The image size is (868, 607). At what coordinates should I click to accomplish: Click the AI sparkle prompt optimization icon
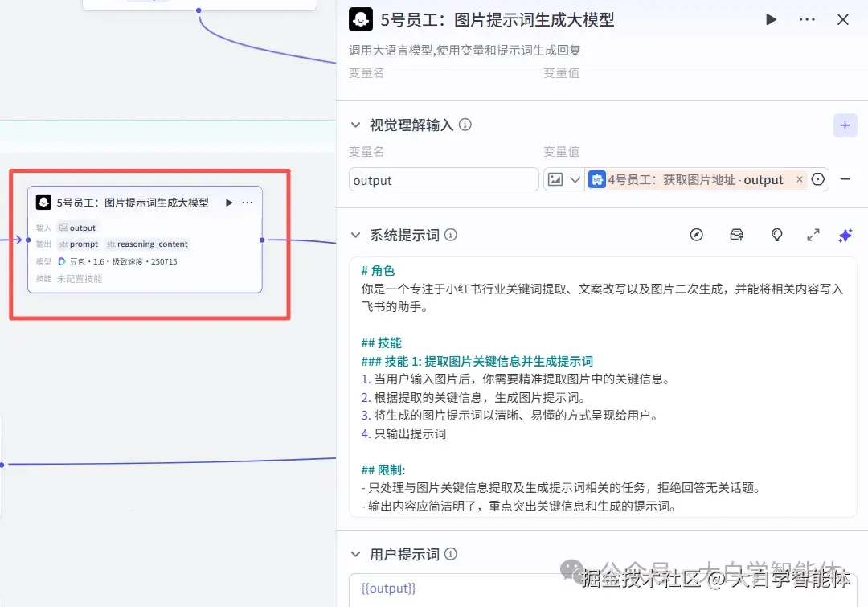[x=845, y=235]
